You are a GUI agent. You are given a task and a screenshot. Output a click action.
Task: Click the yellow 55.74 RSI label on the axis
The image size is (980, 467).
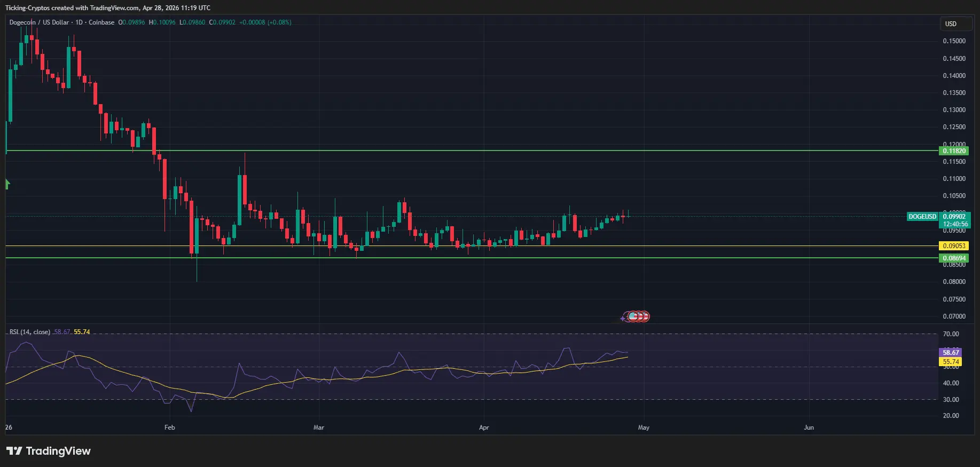pyautogui.click(x=951, y=362)
